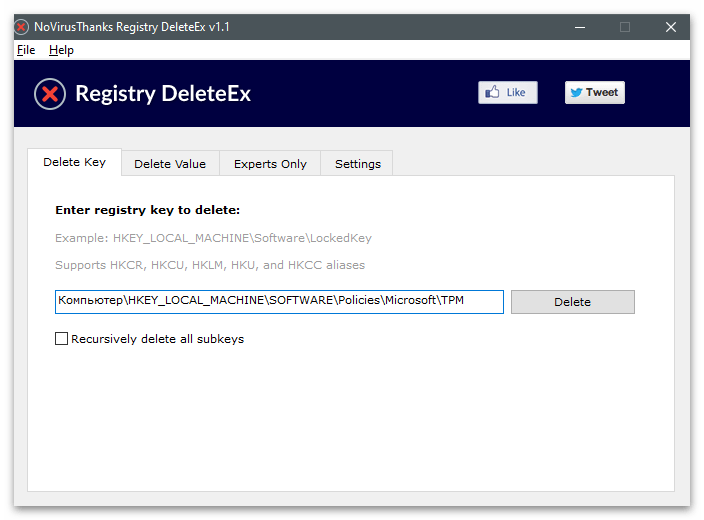Go to the Settings tab
Screen dimensions: 704x520
point(358,164)
